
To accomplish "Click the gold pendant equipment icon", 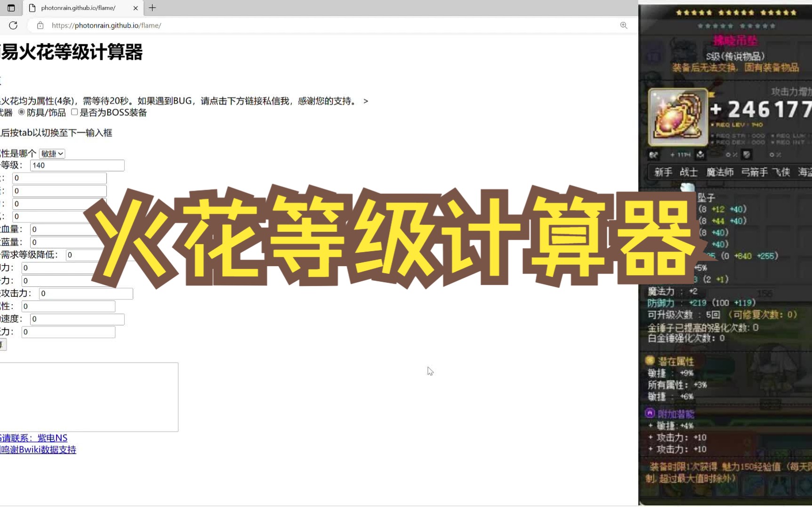I will pos(678,117).
